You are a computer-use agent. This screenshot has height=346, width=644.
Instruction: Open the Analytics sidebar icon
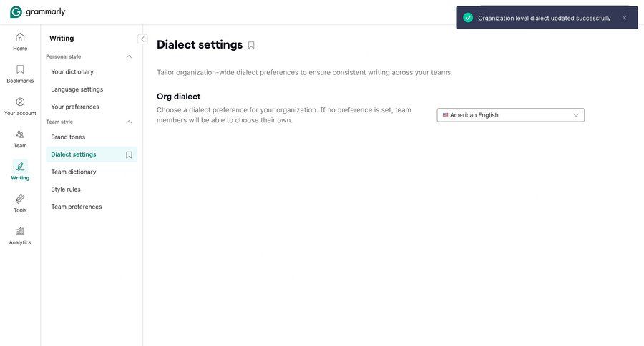tap(20, 232)
